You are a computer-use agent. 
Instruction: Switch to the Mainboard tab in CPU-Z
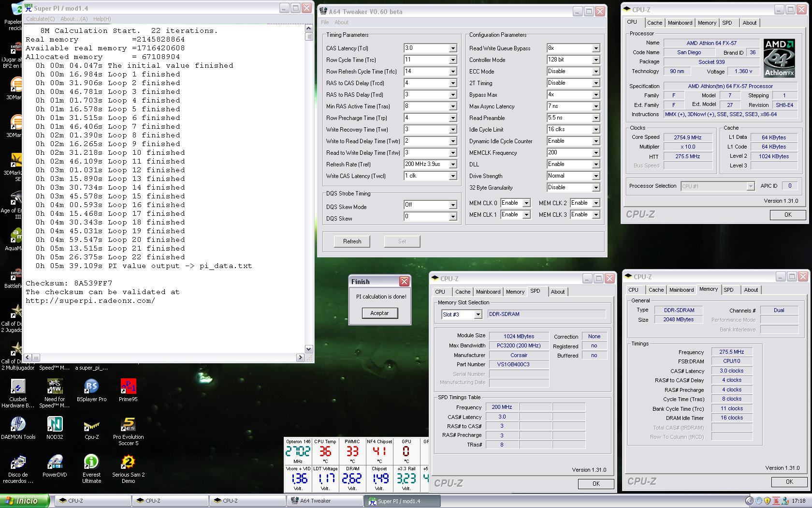pyautogui.click(x=680, y=23)
